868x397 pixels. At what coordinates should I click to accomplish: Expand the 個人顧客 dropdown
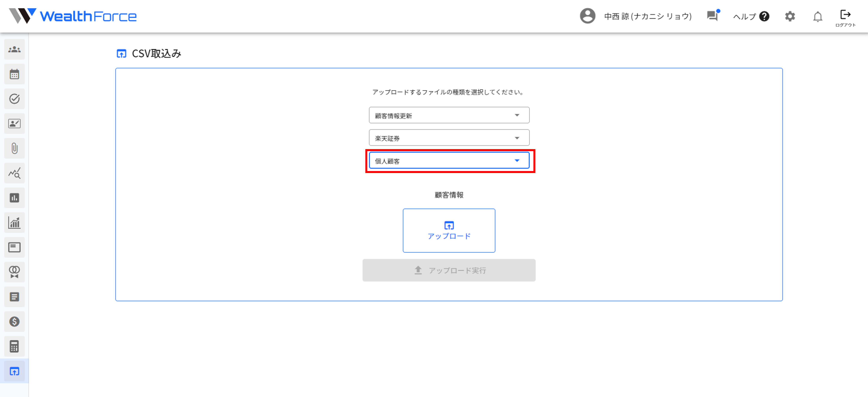[x=449, y=161]
